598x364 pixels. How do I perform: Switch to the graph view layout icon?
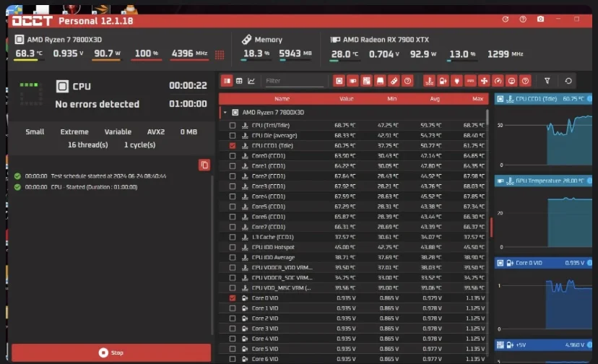click(251, 81)
